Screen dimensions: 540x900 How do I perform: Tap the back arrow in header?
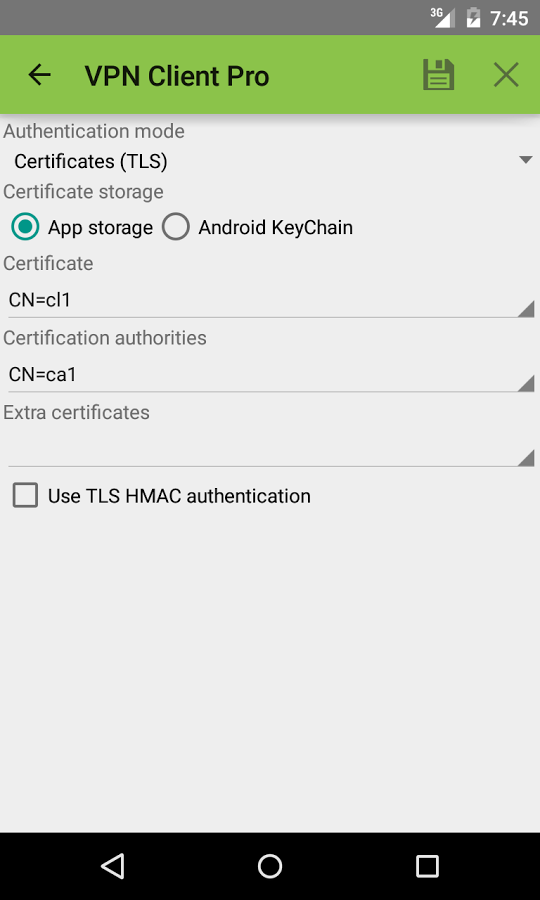40,75
